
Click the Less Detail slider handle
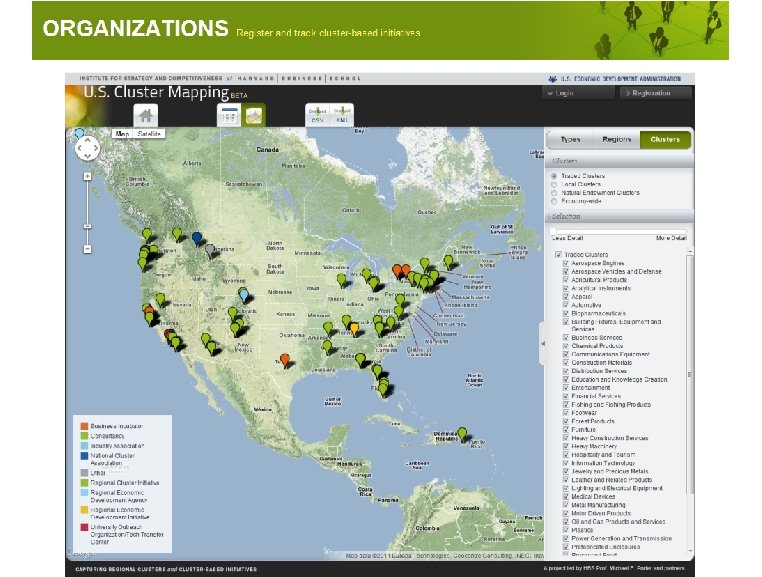point(553,231)
